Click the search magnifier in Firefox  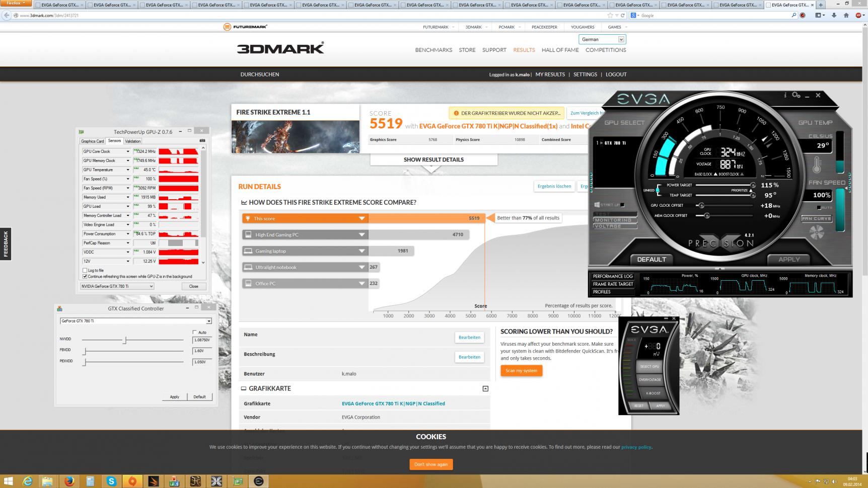794,15
